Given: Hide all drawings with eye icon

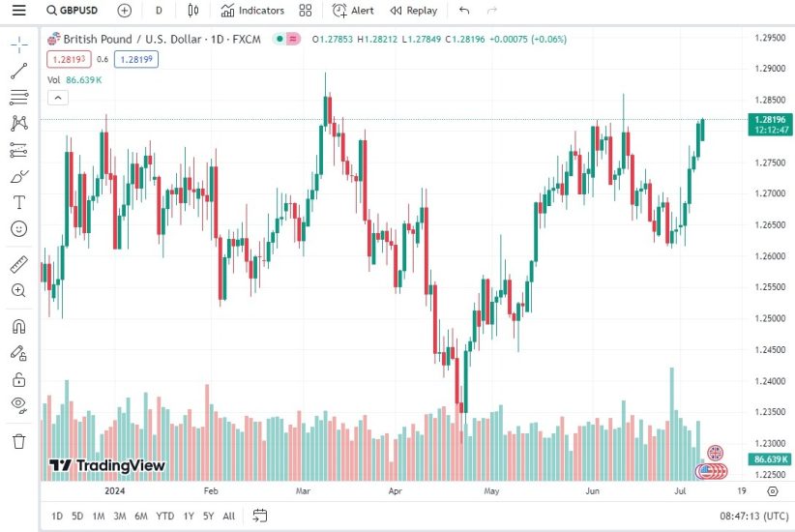Looking at the screenshot, I should tap(18, 404).
